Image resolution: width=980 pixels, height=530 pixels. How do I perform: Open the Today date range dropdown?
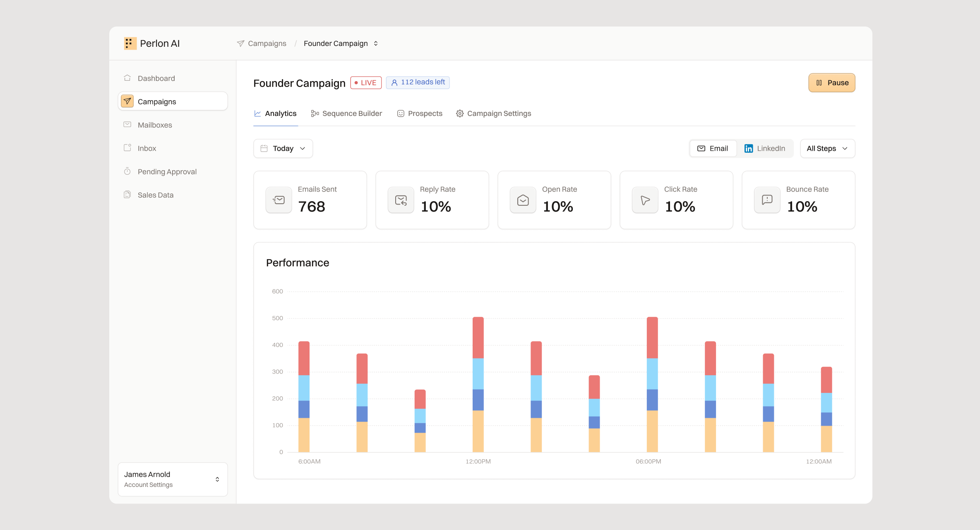(283, 148)
